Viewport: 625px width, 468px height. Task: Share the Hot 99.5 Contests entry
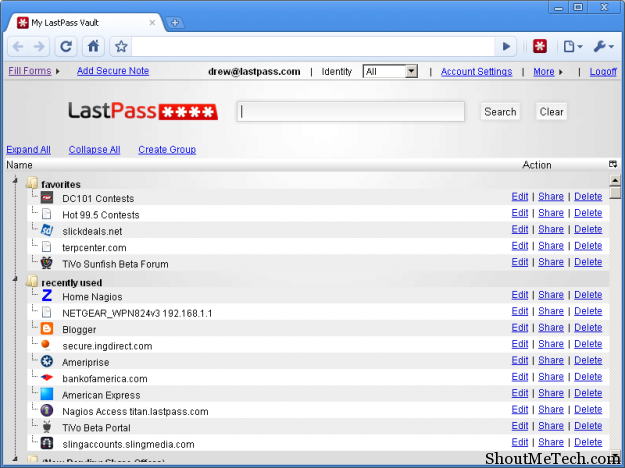pos(551,213)
